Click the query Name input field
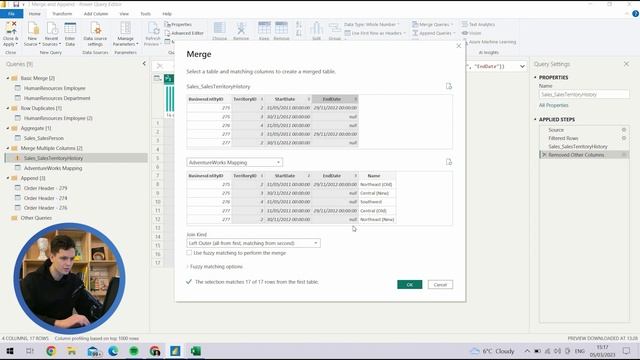The width and height of the screenshot is (640, 360). (584, 94)
